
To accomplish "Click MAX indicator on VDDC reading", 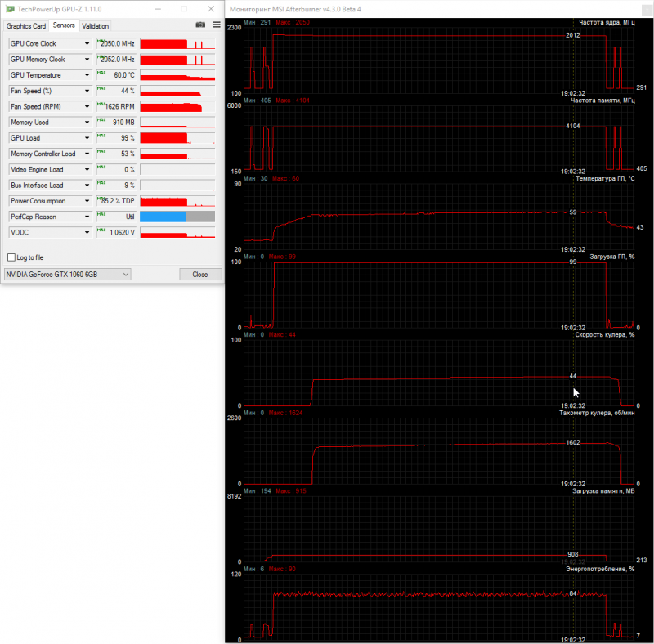I will (x=101, y=230).
